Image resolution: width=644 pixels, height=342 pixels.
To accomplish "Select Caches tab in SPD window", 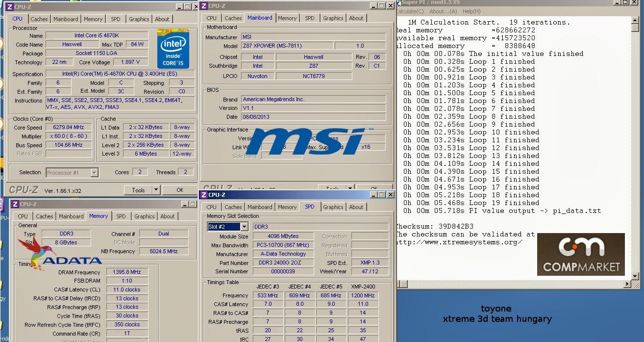I will [x=233, y=207].
